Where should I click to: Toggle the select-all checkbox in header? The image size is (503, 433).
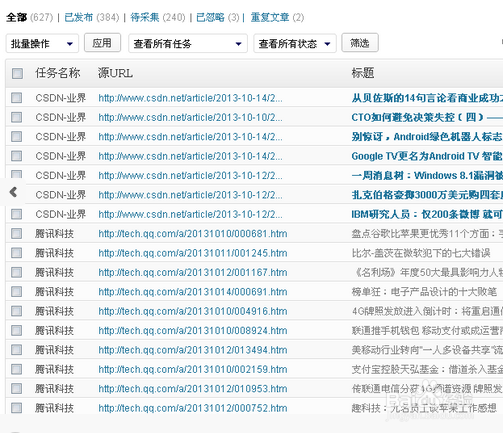[x=17, y=73]
